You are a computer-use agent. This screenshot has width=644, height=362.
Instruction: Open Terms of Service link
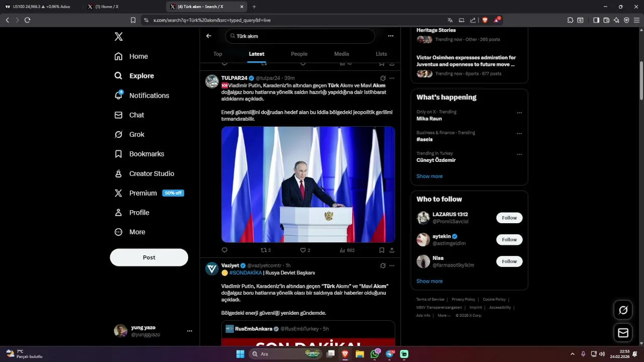click(x=430, y=300)
